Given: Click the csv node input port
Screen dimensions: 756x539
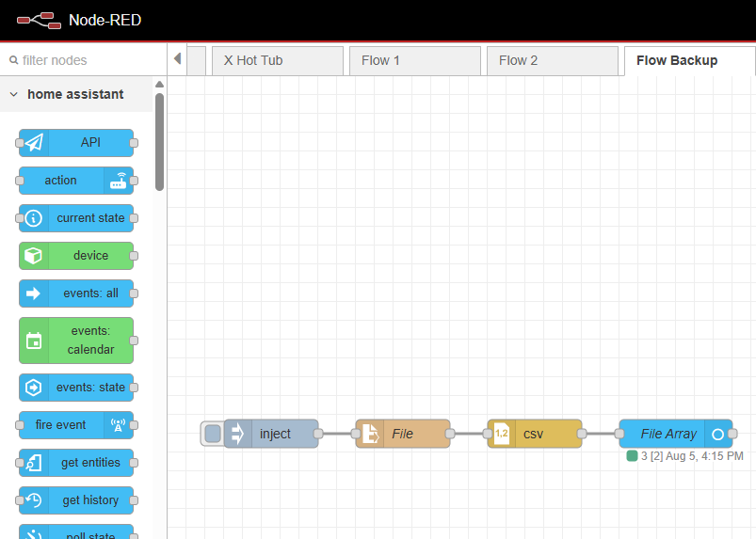Looking at the screenshot, I should (488, 434).
